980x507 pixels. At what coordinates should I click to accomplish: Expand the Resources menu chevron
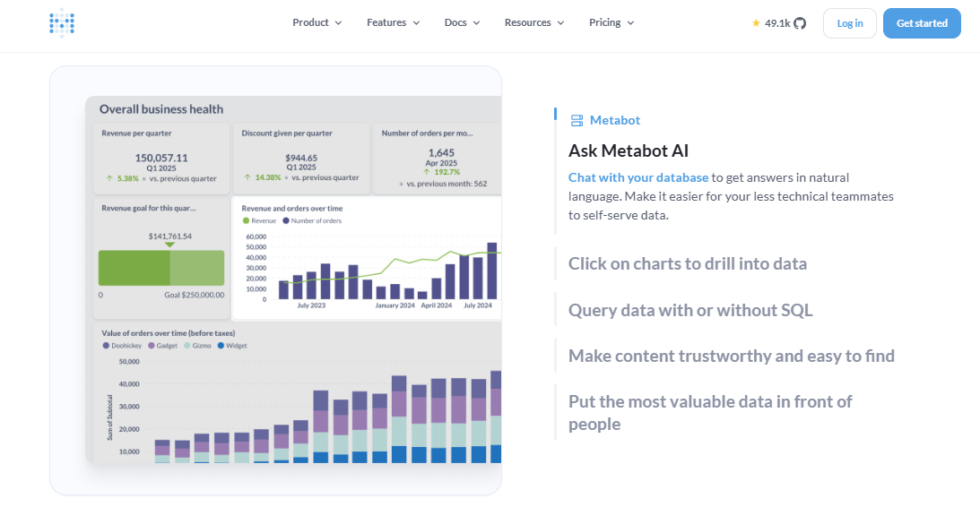tap(560, 23)
